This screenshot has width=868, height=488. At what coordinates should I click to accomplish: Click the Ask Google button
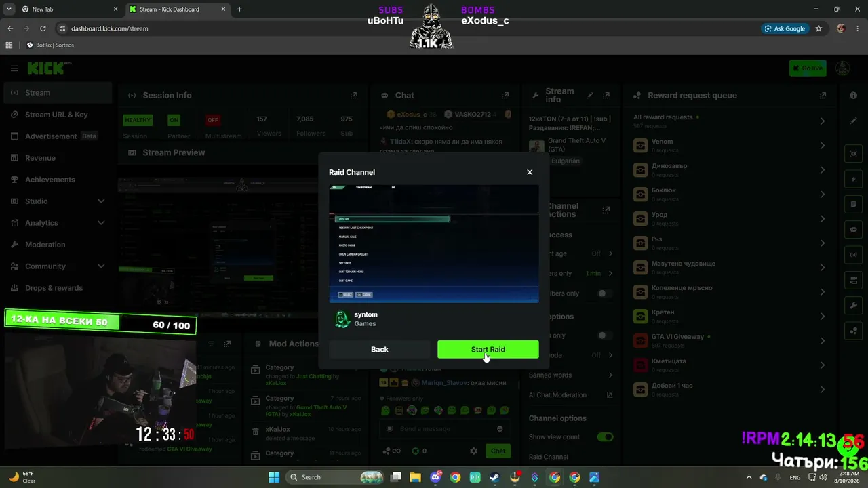(x=785, y=28)
